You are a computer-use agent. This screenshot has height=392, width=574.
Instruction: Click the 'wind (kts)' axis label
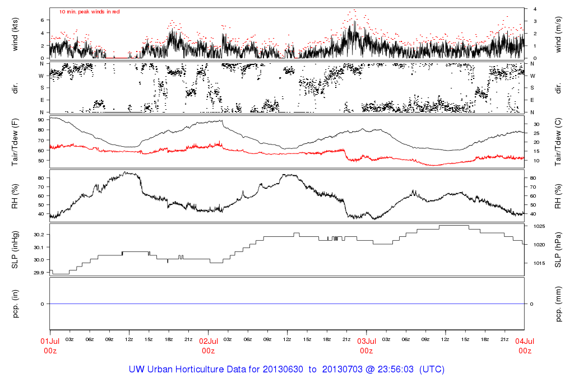pyautogui.click(x=15, y=34)
